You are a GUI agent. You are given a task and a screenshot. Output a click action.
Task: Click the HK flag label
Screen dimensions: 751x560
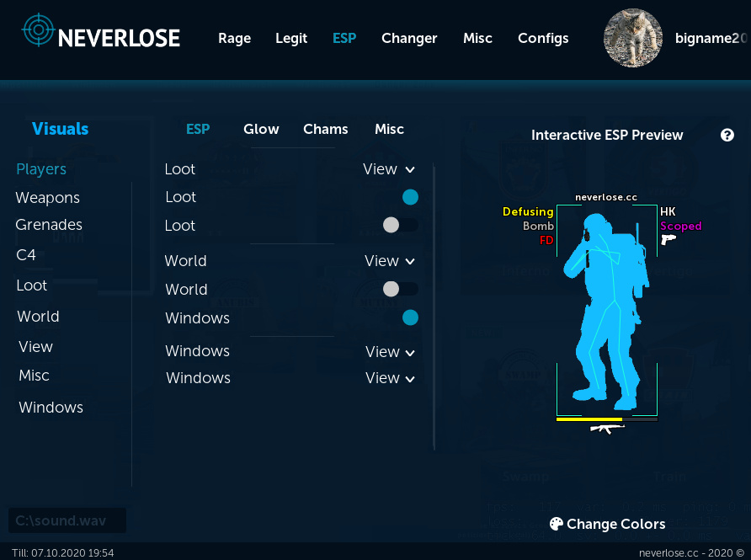click(668, 211)
